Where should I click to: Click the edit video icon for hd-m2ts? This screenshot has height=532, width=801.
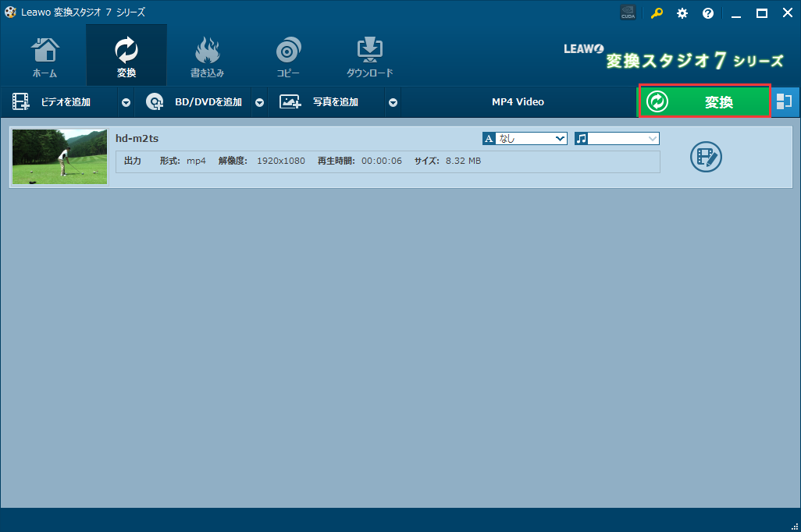pyautogui.click(x=706, y=157)
